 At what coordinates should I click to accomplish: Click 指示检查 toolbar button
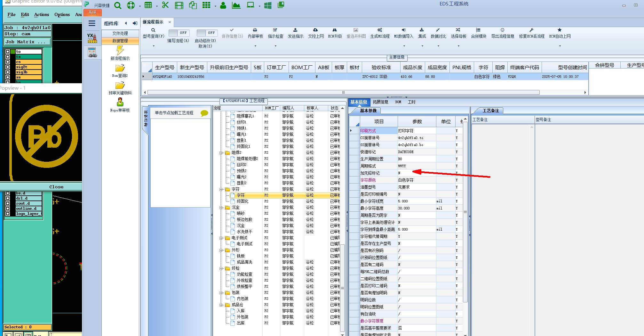[275, 33]
